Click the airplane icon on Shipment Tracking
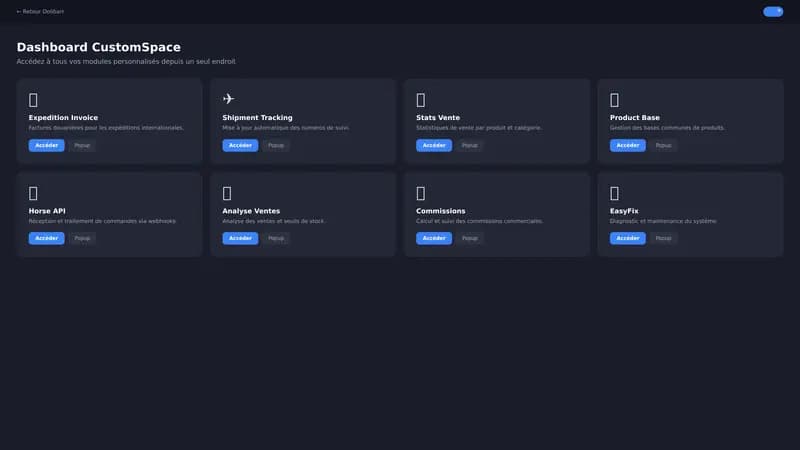The image size is (800, 450). (x=228, y=99)
